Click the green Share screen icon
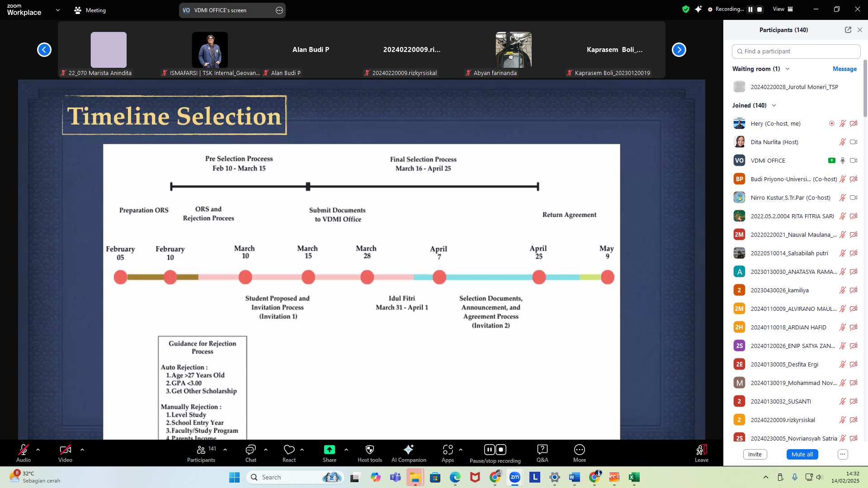Screen dimensions: 868x488 (x=329, y=450)
